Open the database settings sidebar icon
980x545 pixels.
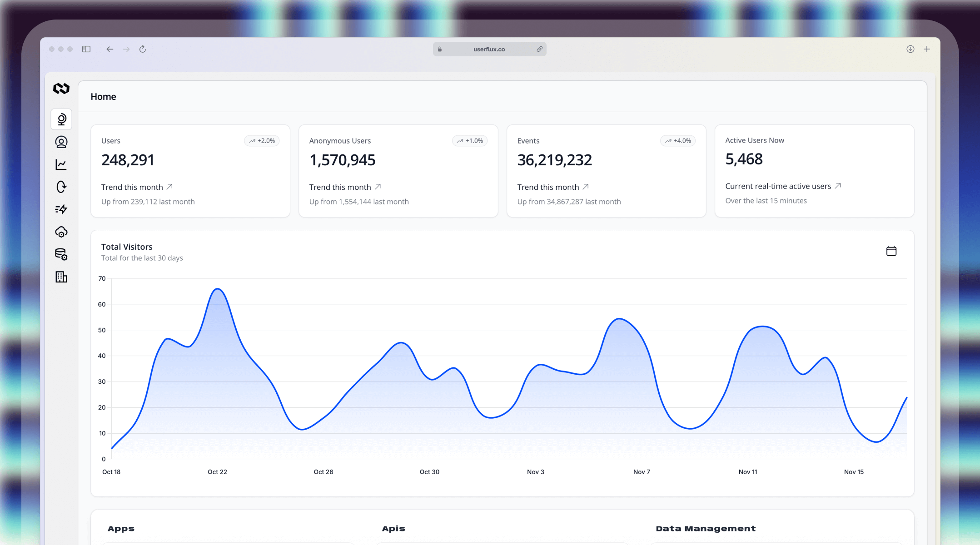[61, 254]
